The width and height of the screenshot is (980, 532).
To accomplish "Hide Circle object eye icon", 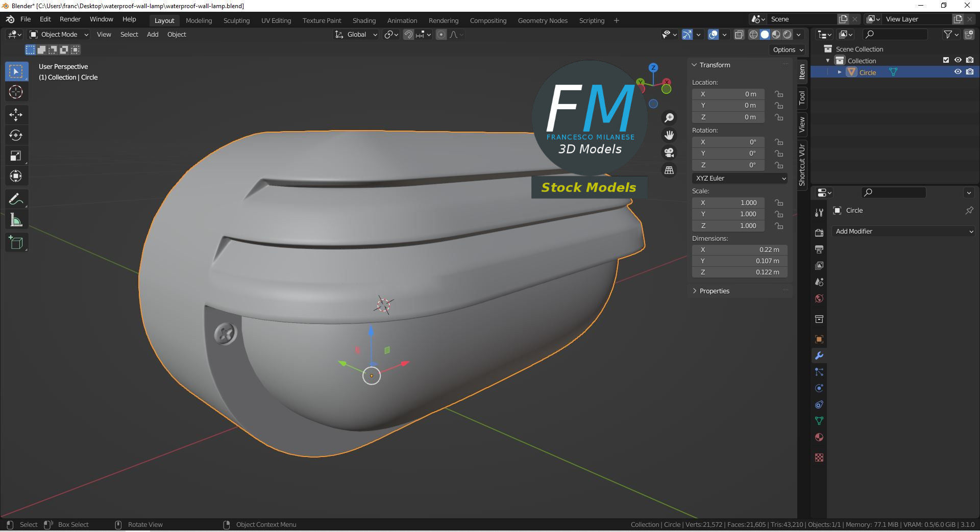I will pyautogui.click(x=958, y=72).
